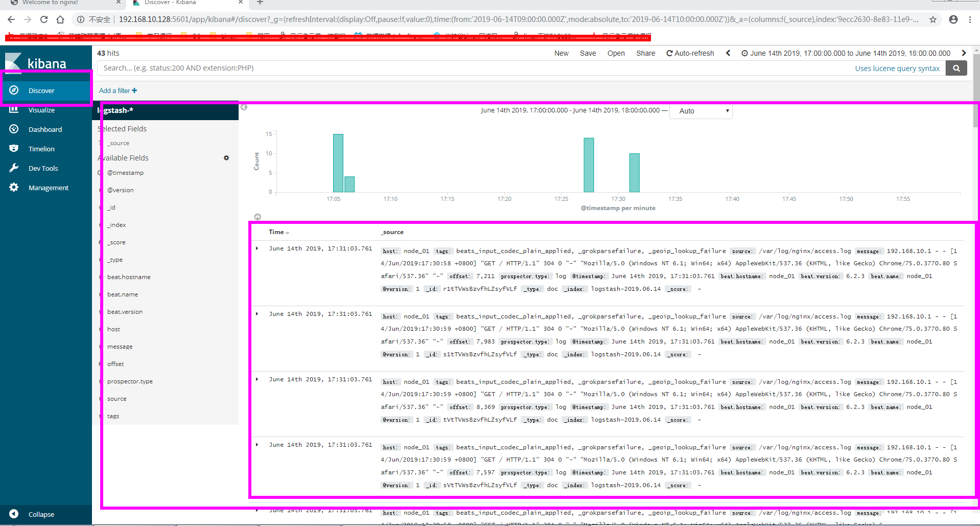Click histogram bar near 17:27
The height and width of the screenshot is (526, 980).
(x=589, y=165)
